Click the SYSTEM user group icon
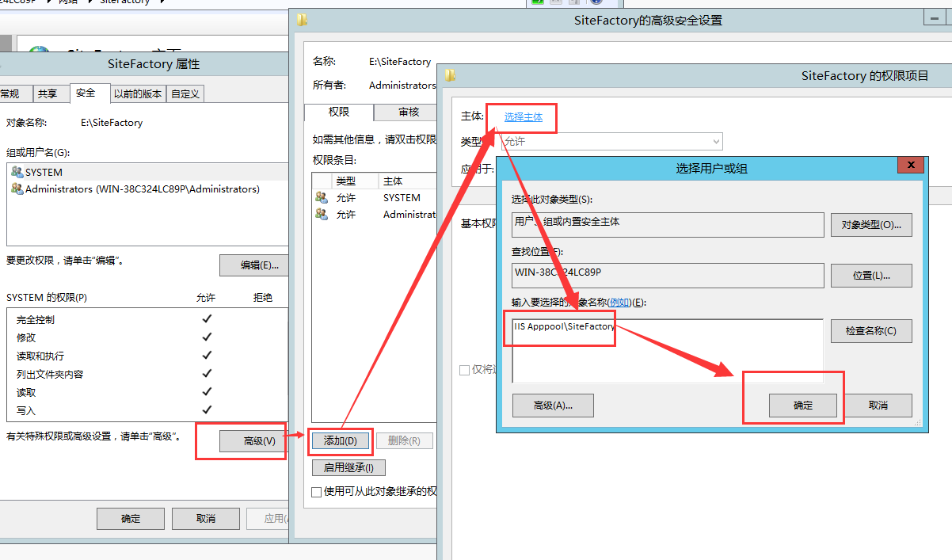Screen dimensions: 952x560 (17, 172)
